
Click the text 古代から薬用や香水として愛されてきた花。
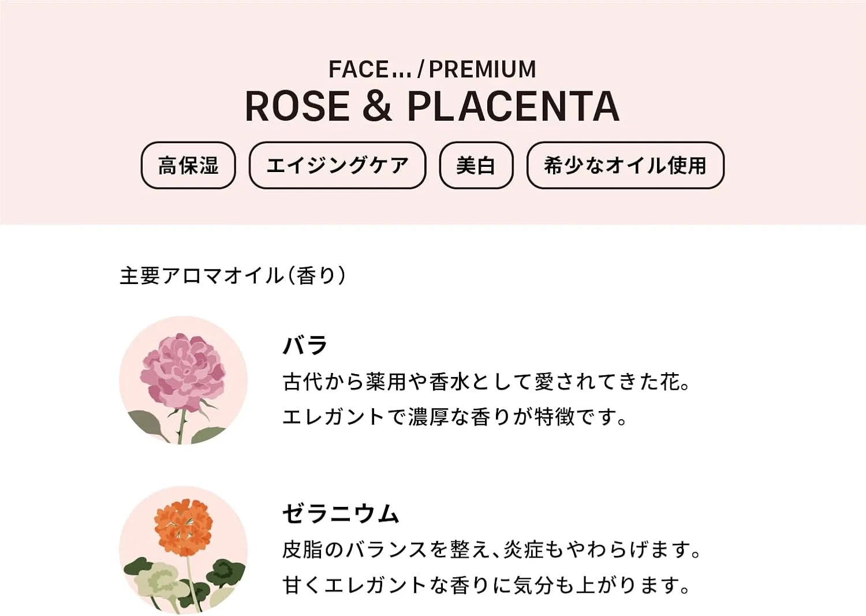(486, 382)
